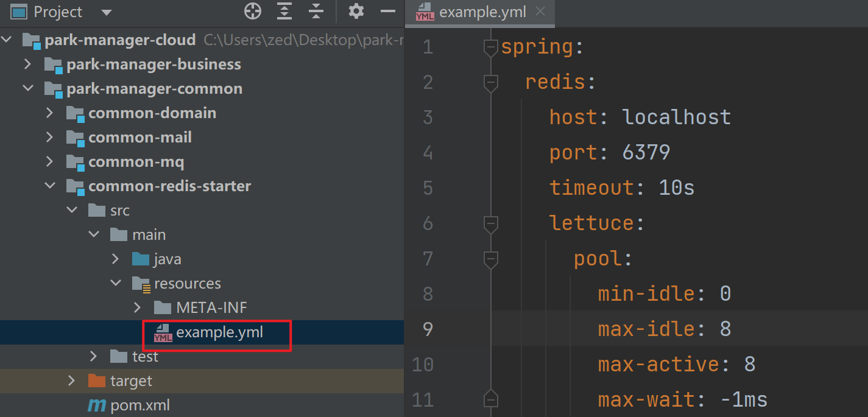Toggle fold marker on pool line
Viewport: 868px width, 417px height.
coord(490,259)
